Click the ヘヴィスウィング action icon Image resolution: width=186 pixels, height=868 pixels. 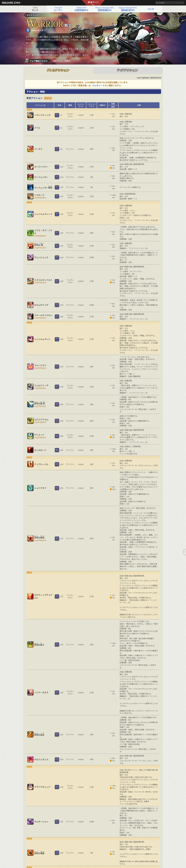pyautogui.click(x=30, y=115)
